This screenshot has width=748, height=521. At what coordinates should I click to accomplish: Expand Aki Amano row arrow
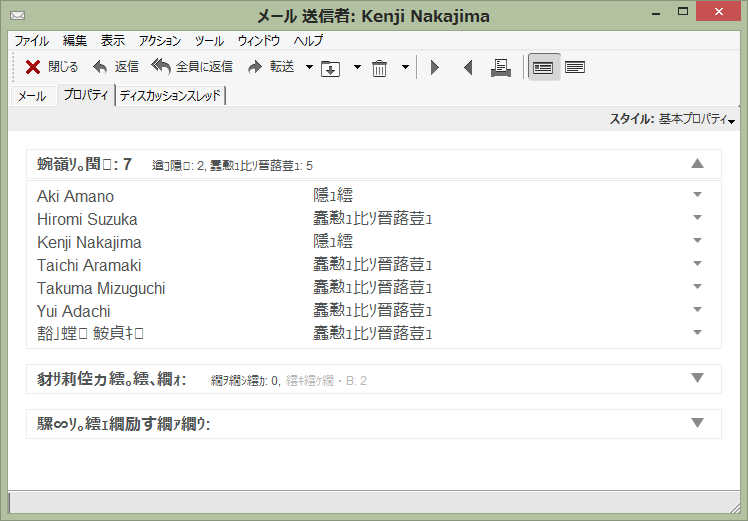(x=697, y=195)
